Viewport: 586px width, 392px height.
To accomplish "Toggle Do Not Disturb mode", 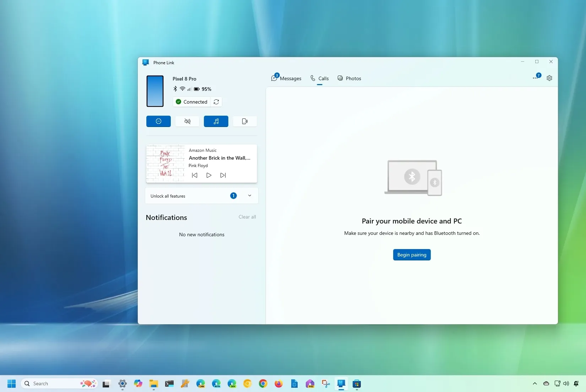I will pyautogui.click(x=158, y=121).
